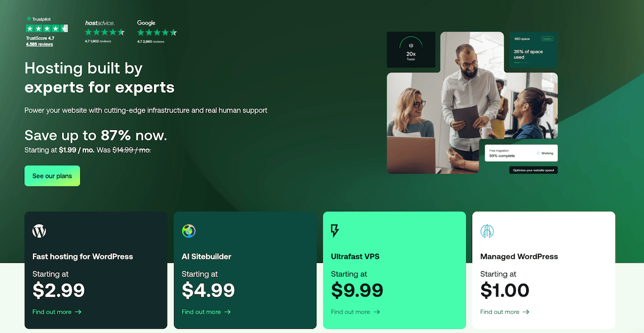Click the Ultrafast VPS lightning icon
Screen dimensions: 644x333
tap(335, 231)
